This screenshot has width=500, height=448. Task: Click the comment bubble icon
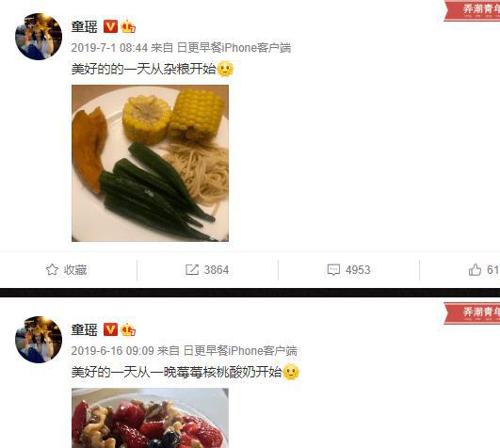(x=333, y=270)
